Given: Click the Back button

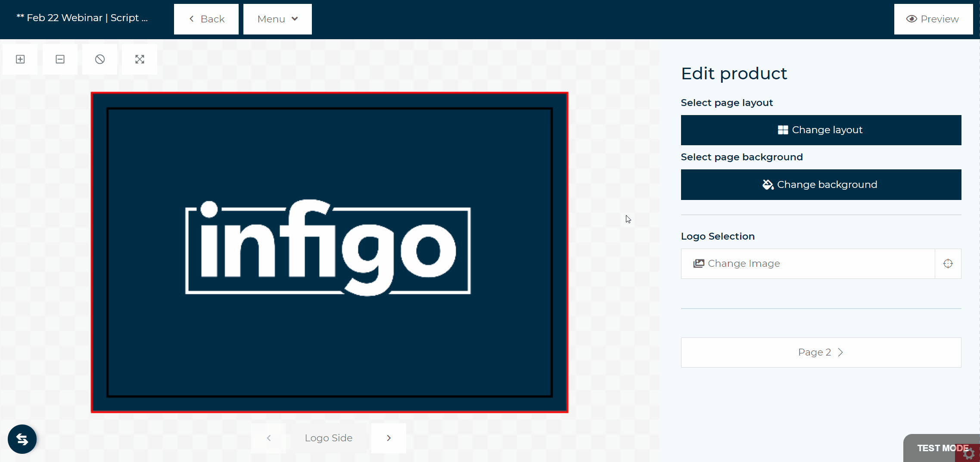Looking at the screenshot, I should tap(206, 19).
